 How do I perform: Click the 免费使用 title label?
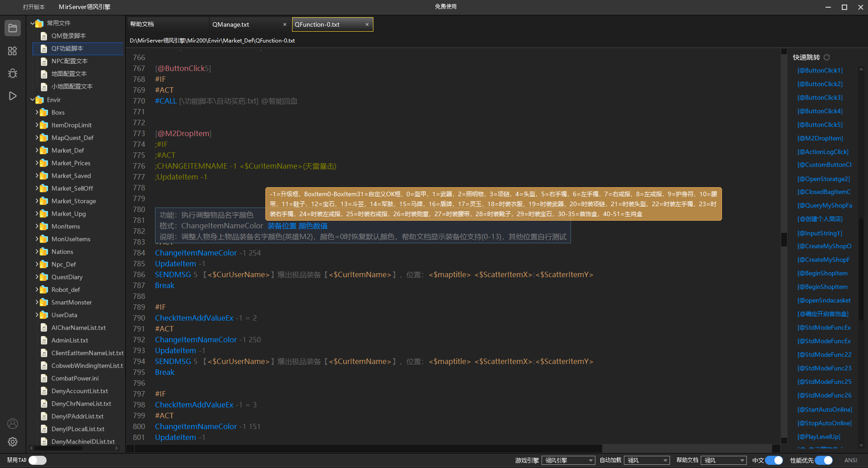446,7
